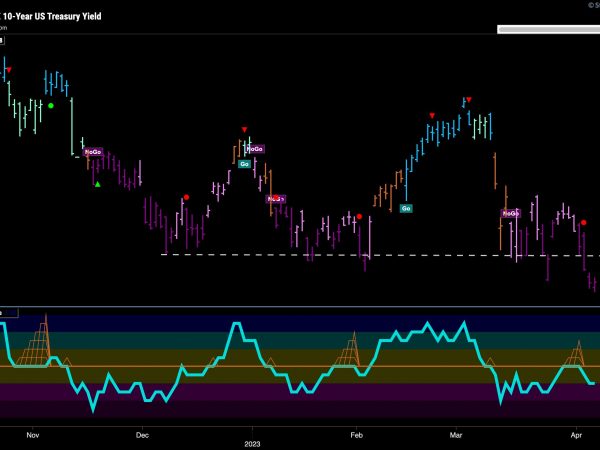600x450 pixels.
Task: Click the Dec axis label
Action: click(x=142, y=435)
